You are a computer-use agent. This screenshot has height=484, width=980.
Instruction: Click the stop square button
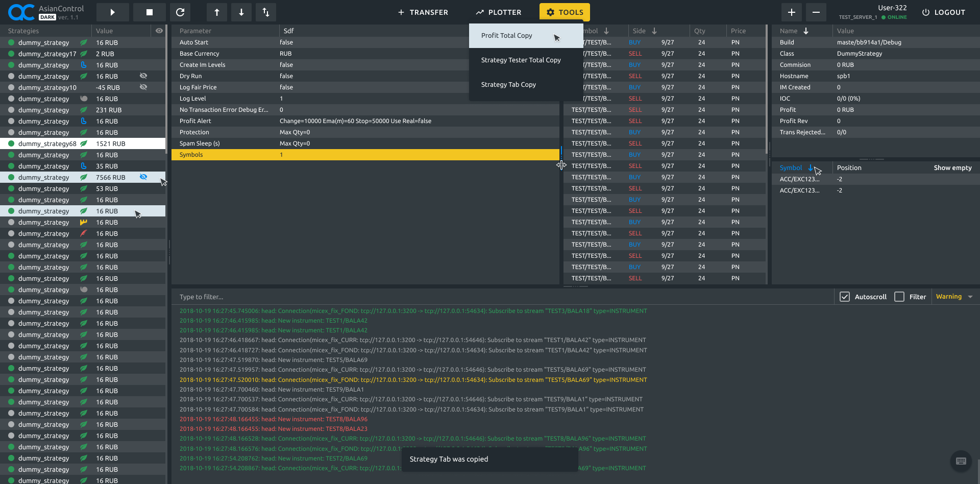coord(149,12)
